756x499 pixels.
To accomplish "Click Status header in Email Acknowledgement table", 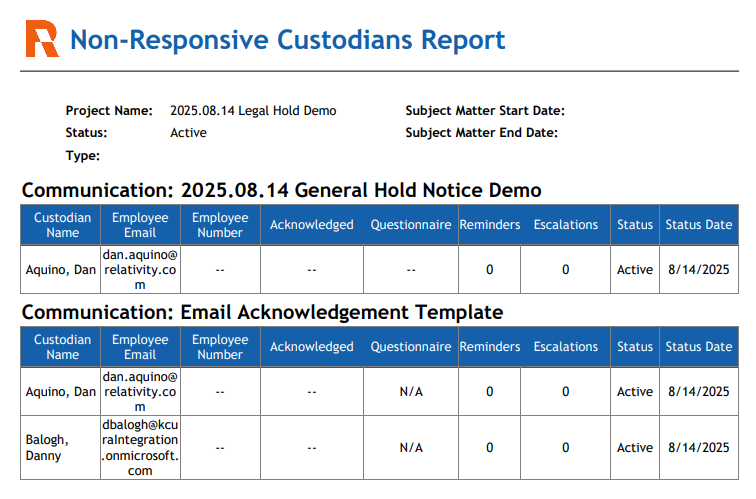I will point(635,347).
